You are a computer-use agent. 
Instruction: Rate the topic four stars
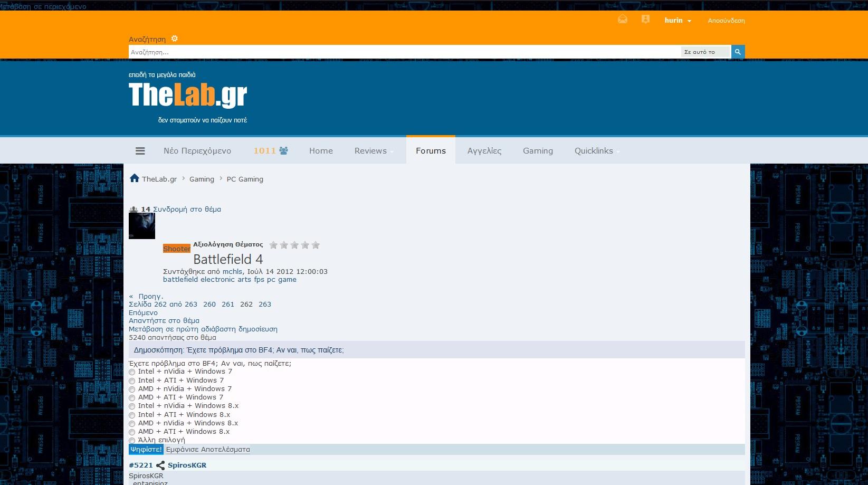305,245
